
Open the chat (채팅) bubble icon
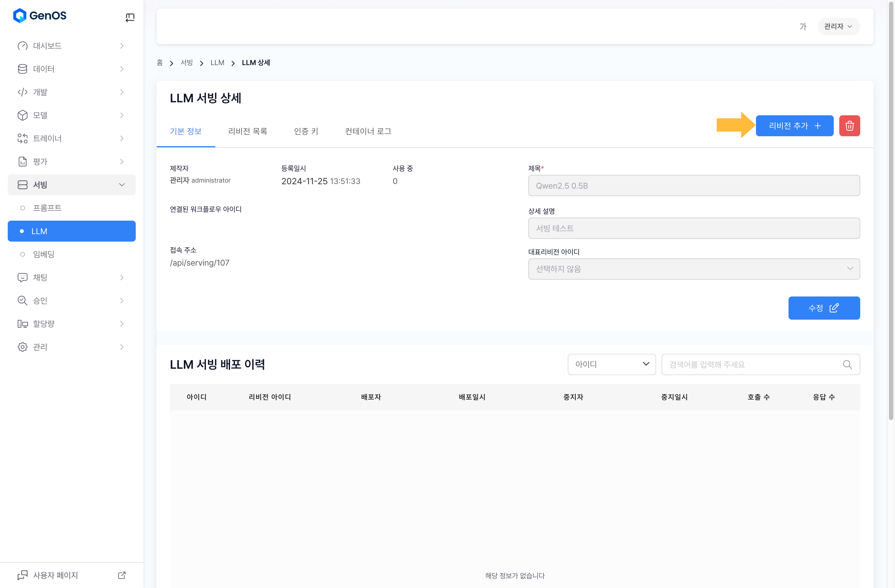pyautogui.click(x=23, y=277)
